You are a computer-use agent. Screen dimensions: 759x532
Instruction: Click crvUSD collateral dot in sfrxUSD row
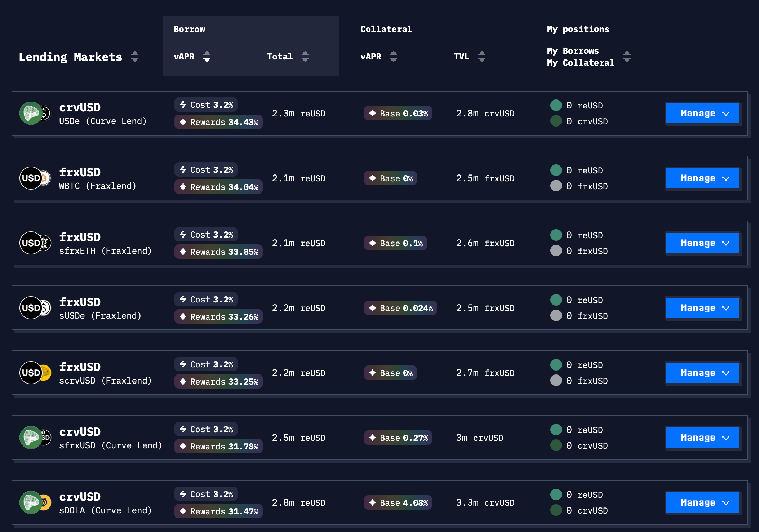click(556, 445)
